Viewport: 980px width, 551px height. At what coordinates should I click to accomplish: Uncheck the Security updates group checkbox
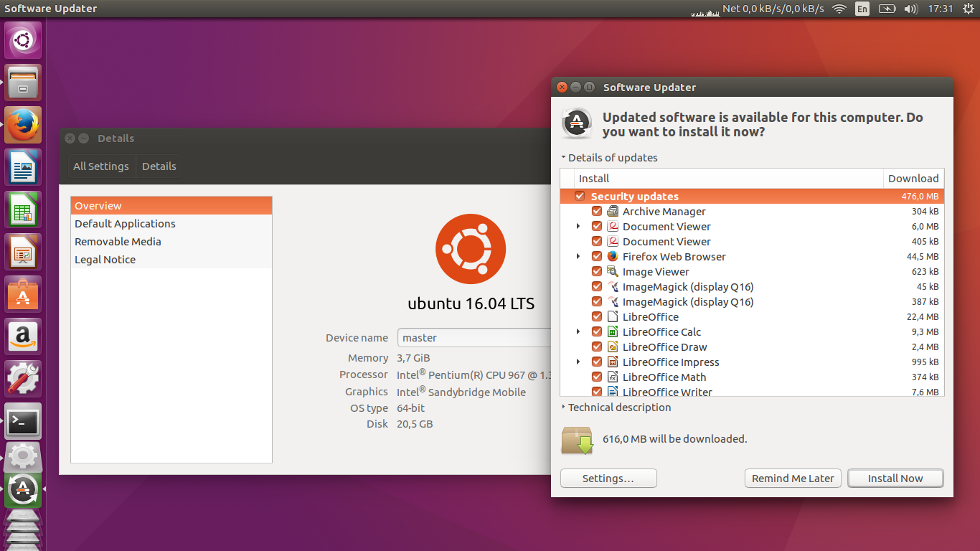(x=580, y=196)
